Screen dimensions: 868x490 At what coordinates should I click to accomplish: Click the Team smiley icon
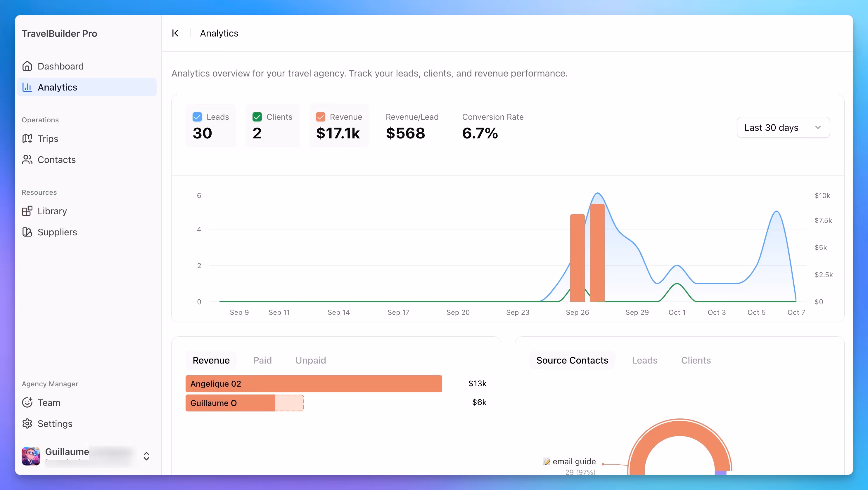click(27, 402)
